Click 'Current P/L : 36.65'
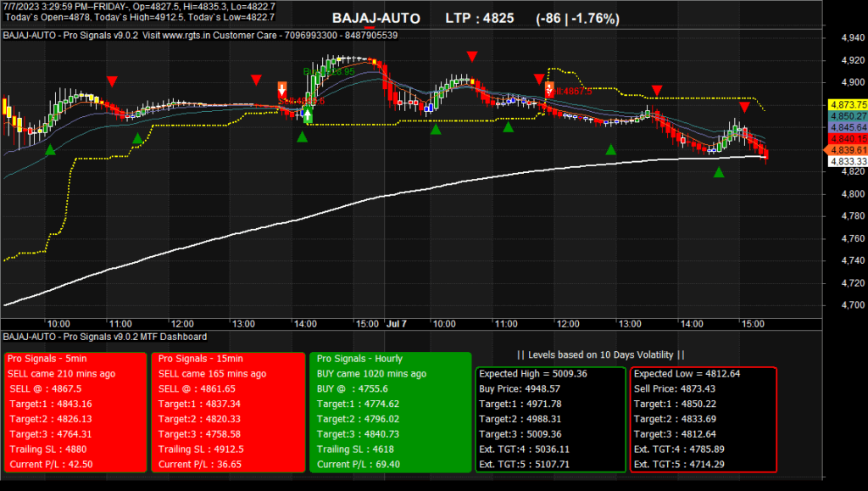This screenshot has width=868, height=491. click(200, 464)
